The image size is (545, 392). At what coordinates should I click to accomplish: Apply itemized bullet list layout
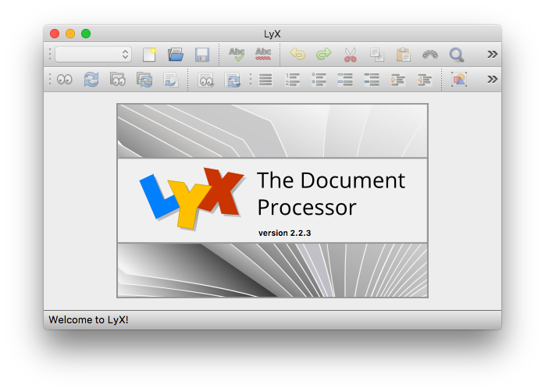click(319, 80)
